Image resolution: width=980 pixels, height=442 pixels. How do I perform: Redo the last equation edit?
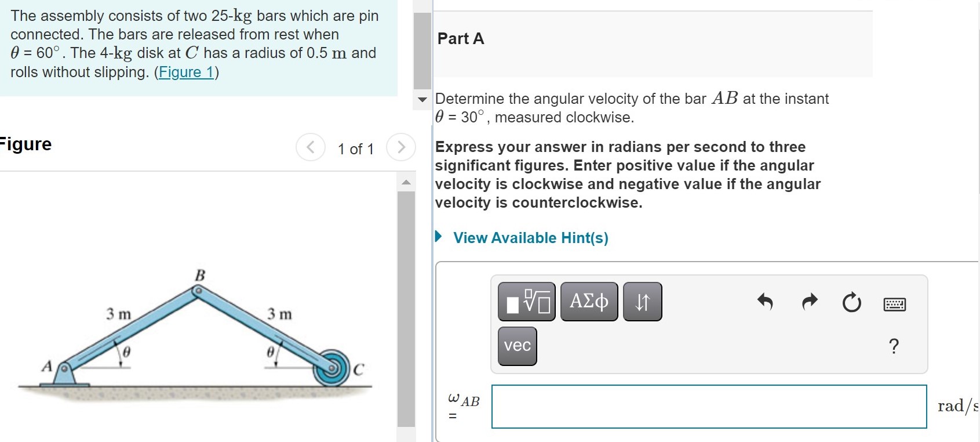click(808, 301)
